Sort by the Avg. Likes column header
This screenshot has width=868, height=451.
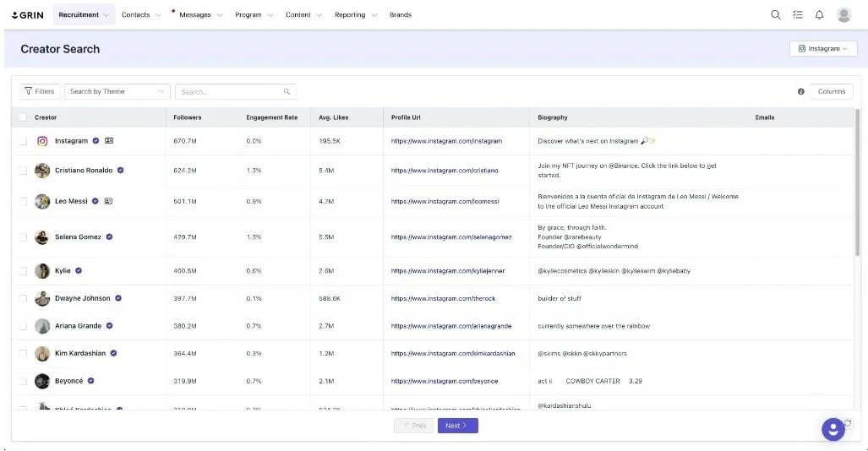coord(333,117)
